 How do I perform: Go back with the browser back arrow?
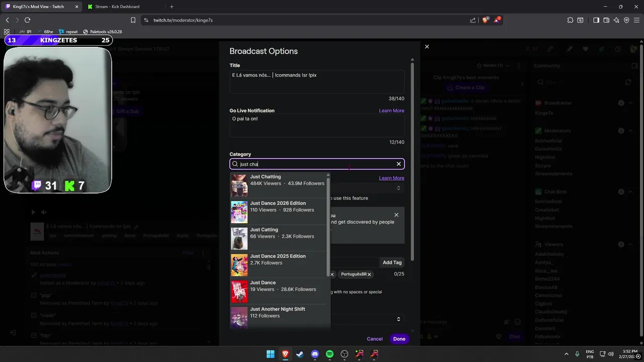click(8, 20)
